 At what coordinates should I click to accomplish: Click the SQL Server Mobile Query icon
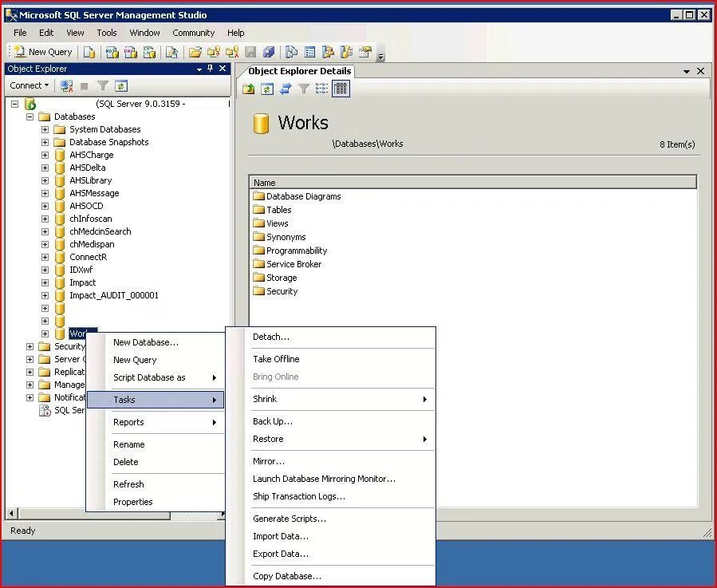[x=171, y=52]
